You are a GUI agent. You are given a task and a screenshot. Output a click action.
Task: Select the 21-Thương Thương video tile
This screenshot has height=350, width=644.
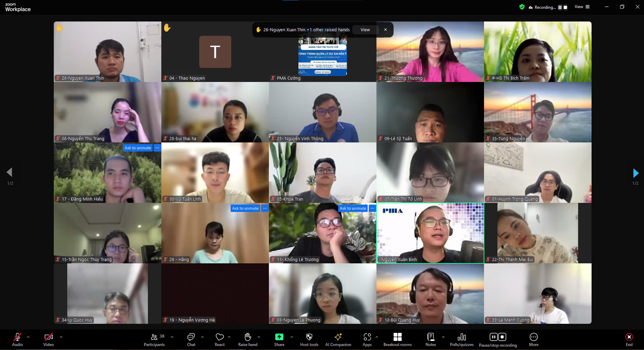pos(430,52)
